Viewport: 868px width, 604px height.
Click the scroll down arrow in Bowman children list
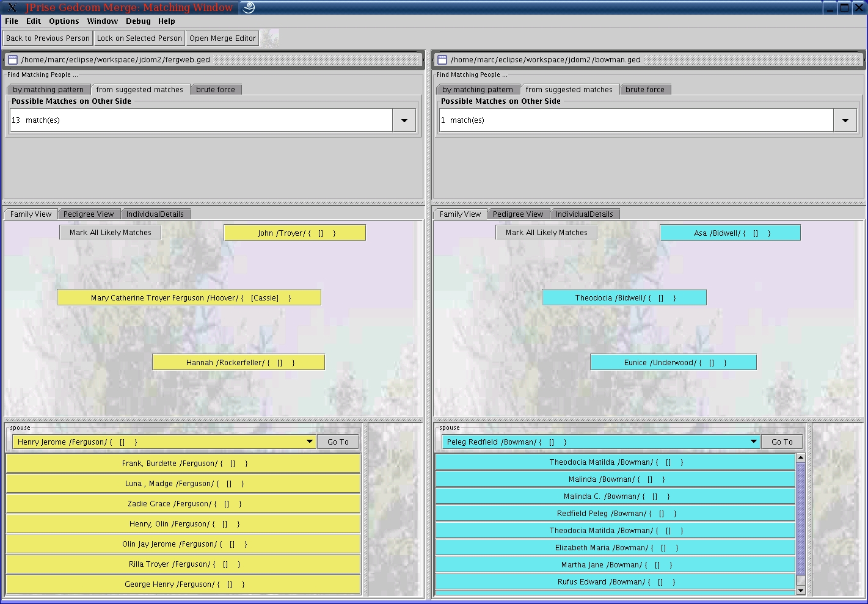coord(800,591)
